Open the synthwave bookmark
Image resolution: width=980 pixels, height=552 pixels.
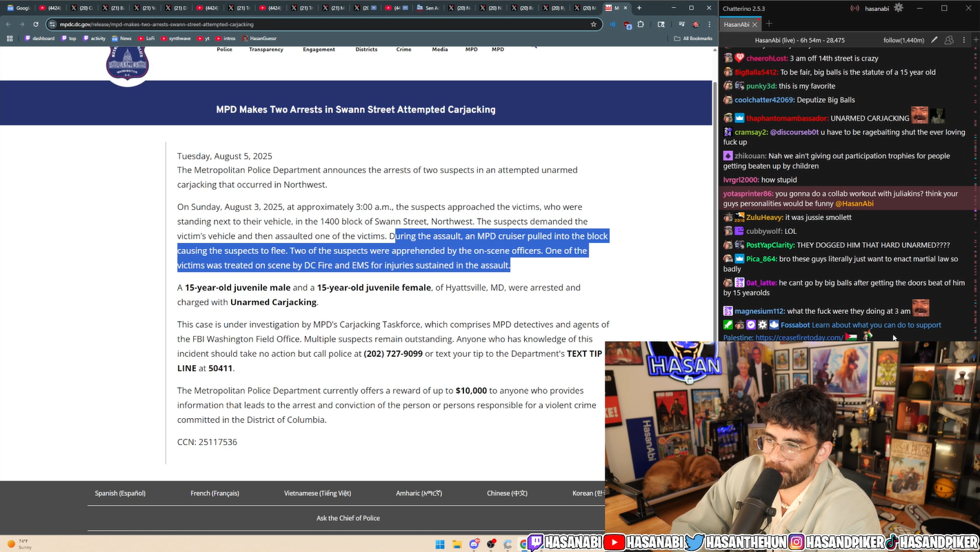pyautogui.click(x=176, y=39)
